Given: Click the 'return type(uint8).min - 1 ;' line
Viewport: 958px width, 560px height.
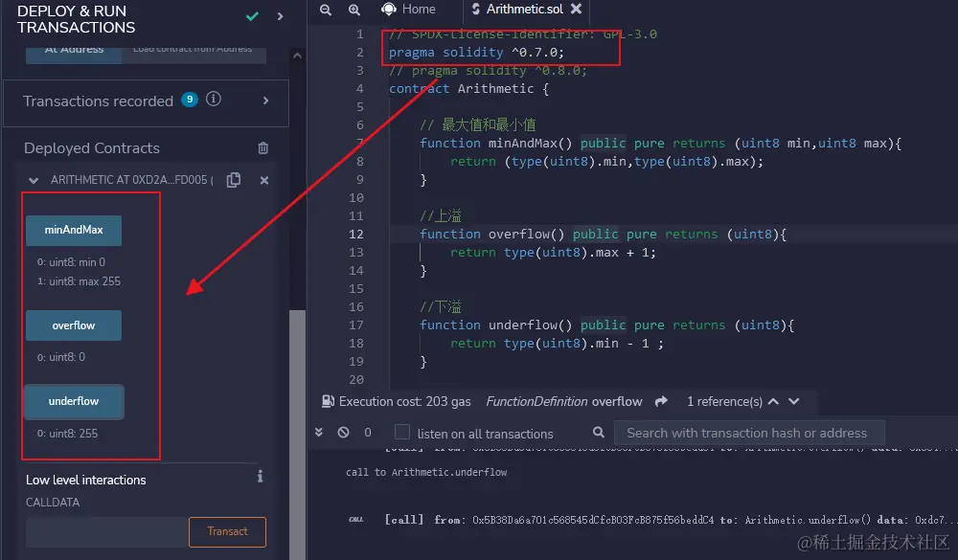Looking at the screenshot, I should tap(557, 344).
